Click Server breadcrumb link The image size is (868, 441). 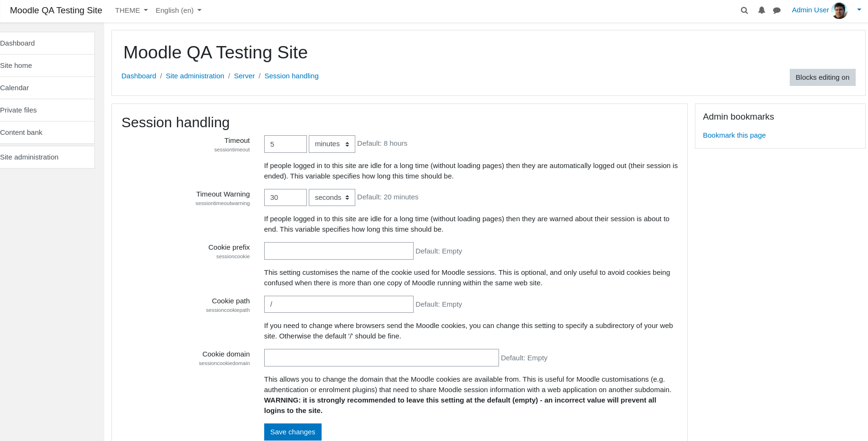pyautogui.click(x=244, y=76)
